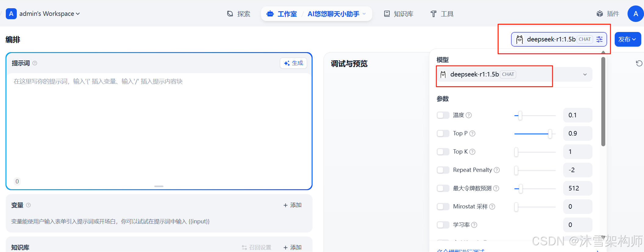Enable the Top K toggle

pyautogui.click(x=443, y=152)
